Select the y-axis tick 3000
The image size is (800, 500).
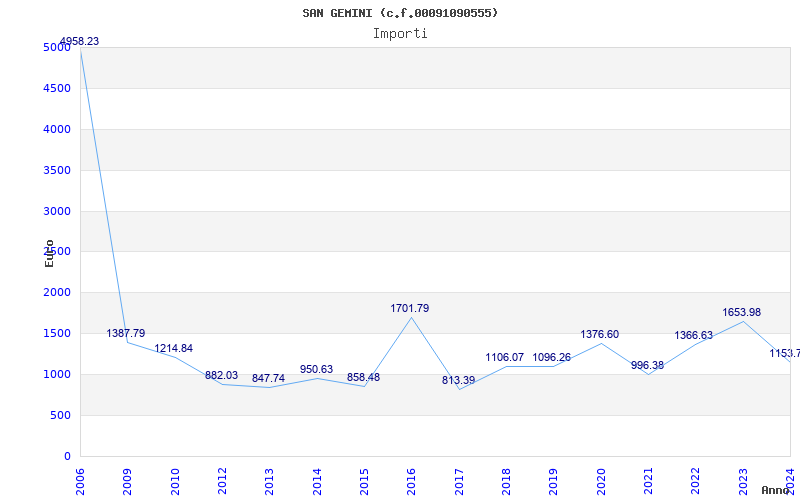pos(57,211)
